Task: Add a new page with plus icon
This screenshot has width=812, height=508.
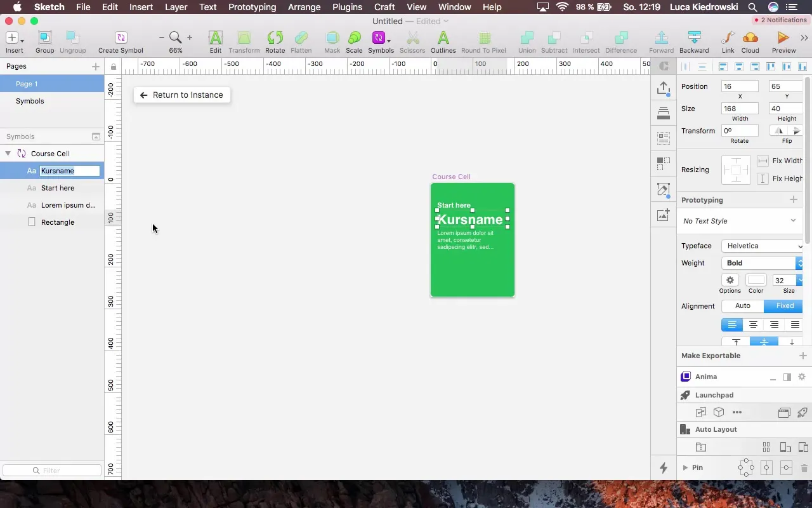Action: (x=96, y=66)
